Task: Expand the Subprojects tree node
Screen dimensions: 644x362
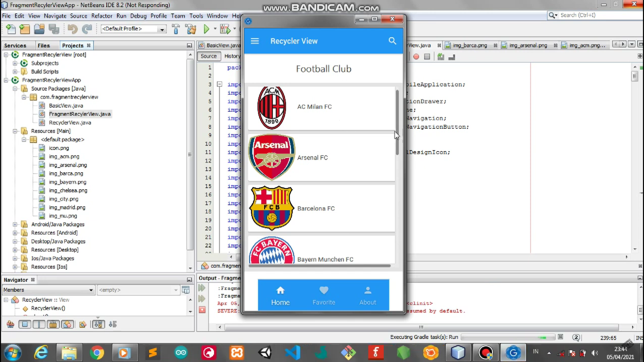Action: point(15,63)
